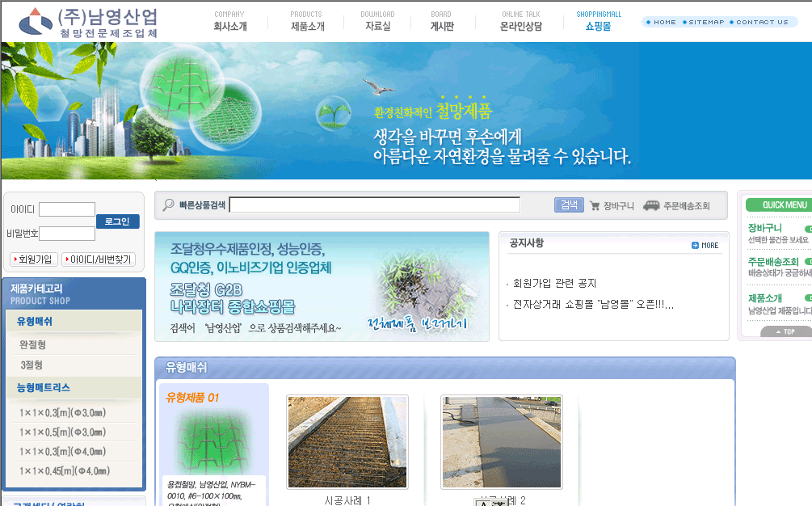
Task: Select the 완절형 subcategory
Action: (32, 344)
